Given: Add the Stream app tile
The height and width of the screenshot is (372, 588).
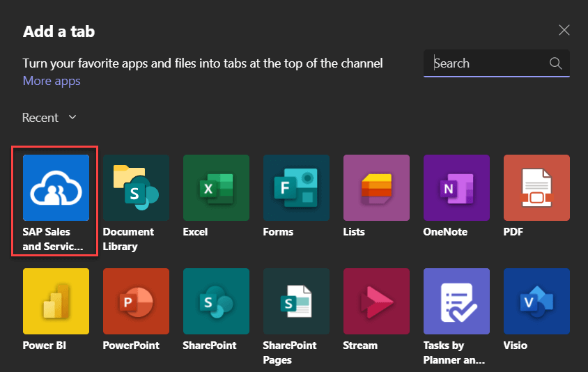Looking at the screenshot, I should pos(376,301).
